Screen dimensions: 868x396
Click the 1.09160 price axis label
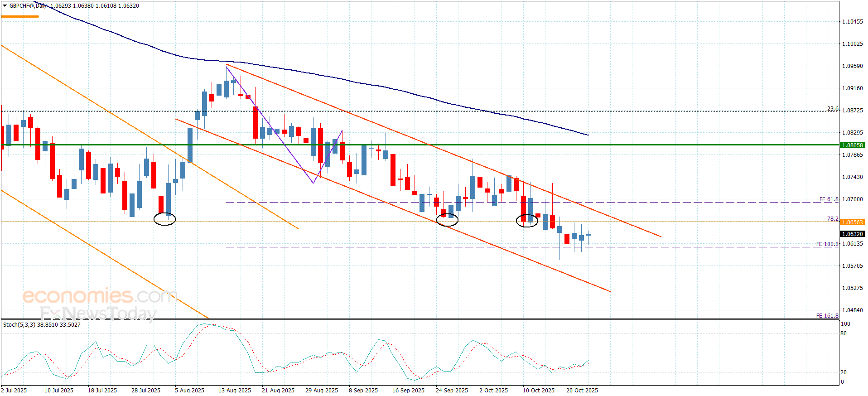pos(853,88)
